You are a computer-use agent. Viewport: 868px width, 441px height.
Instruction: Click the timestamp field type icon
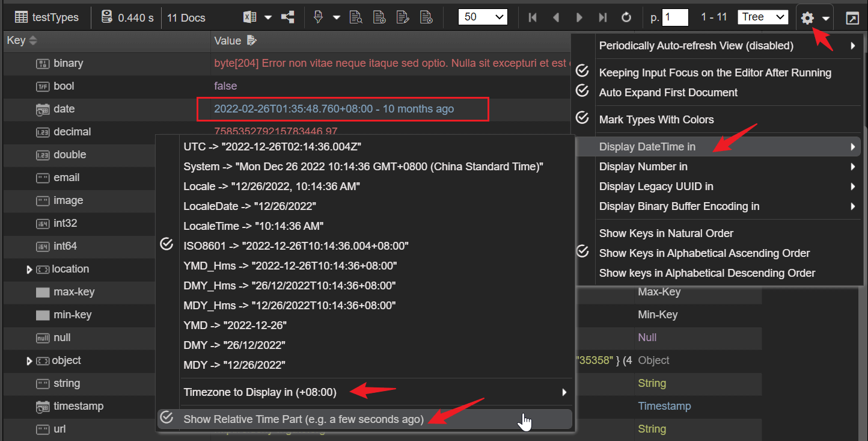(x=43, y=407)
